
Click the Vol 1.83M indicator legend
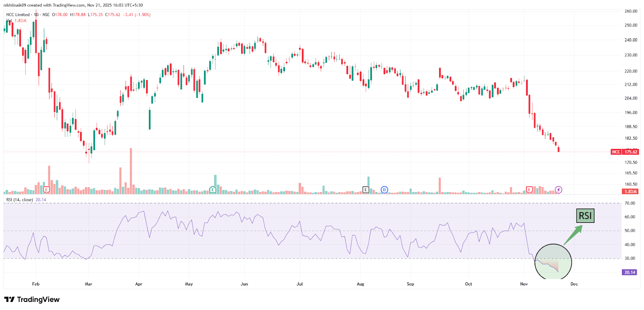17,21
